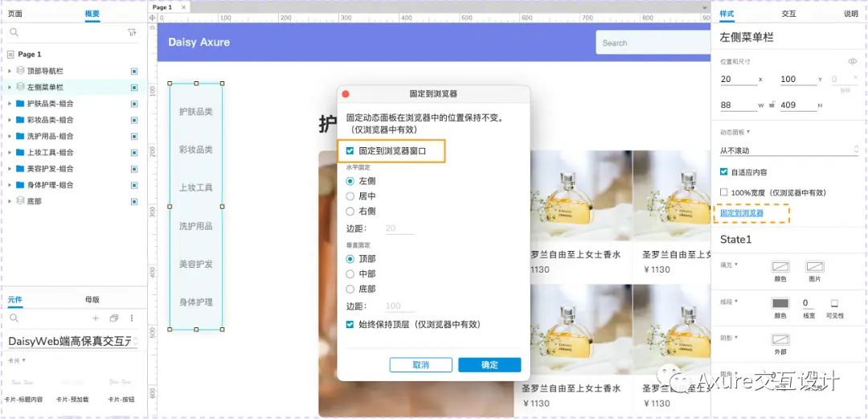Image resolution: width=868 pixels, height=419 pixels.
Task: Click the X position field
Action: point(739,80)
